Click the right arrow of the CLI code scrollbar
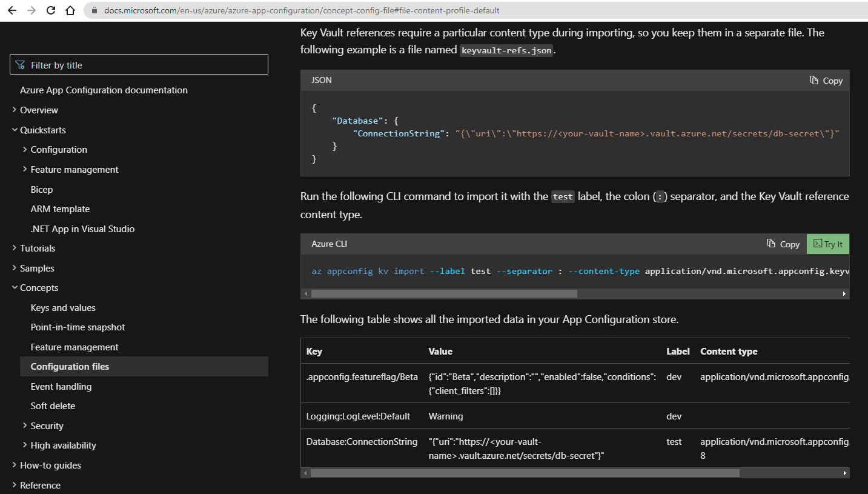This screenshot has height=494, width=868. click(x=843, y=293)
